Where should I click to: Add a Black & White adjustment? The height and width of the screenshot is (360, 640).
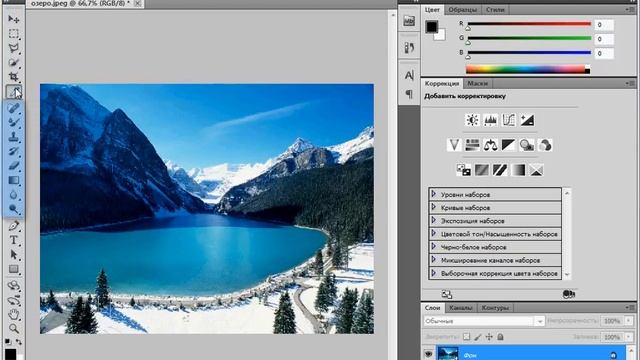pyautogui.click(x=509, y=145)
